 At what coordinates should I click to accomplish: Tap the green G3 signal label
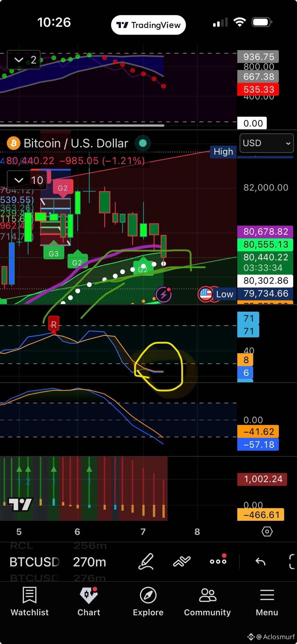54,253
